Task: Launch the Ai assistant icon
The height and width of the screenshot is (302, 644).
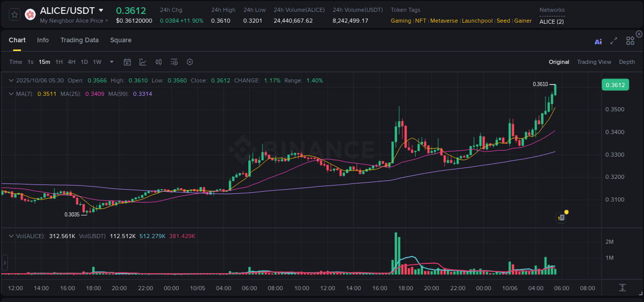Action: coord(598,42)
